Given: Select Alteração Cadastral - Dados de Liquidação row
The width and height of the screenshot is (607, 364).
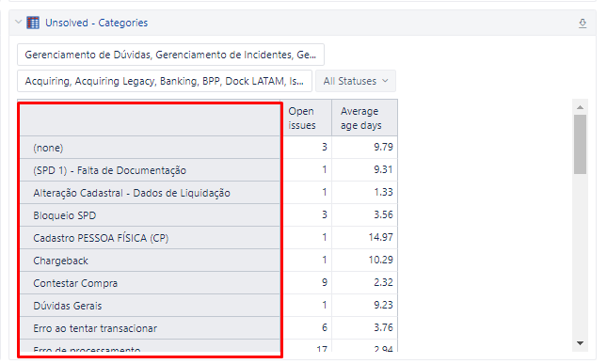Looking at the screenshot, I should (x=150, y=193).
